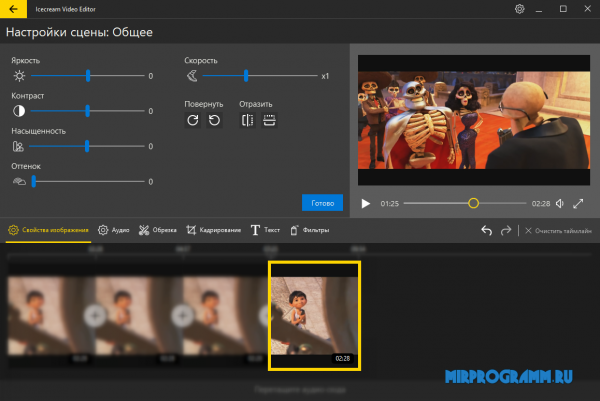Click the first blurred clip thumbnail in timeline
Screen dimensions: 600x401
[x=51, y=316]
